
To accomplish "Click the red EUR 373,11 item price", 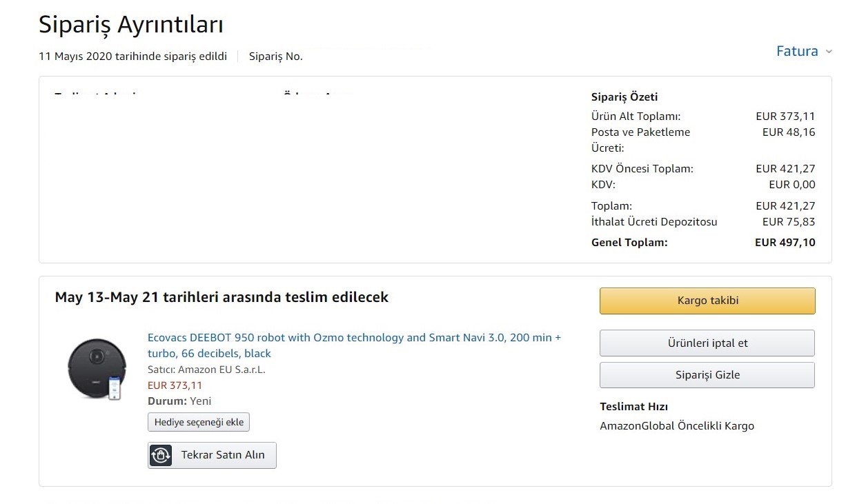I will point(175,385).
